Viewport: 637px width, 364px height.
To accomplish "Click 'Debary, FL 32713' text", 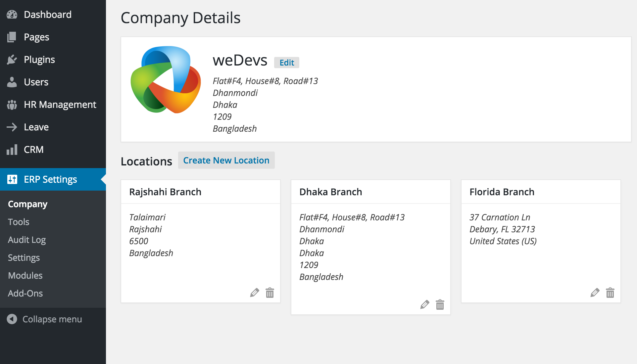I will click(x=502, y=229).
